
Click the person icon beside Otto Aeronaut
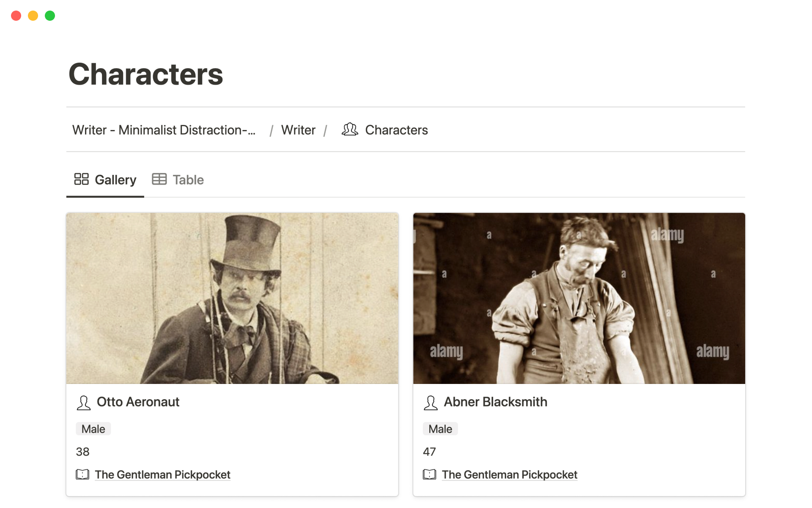[84, 403]
